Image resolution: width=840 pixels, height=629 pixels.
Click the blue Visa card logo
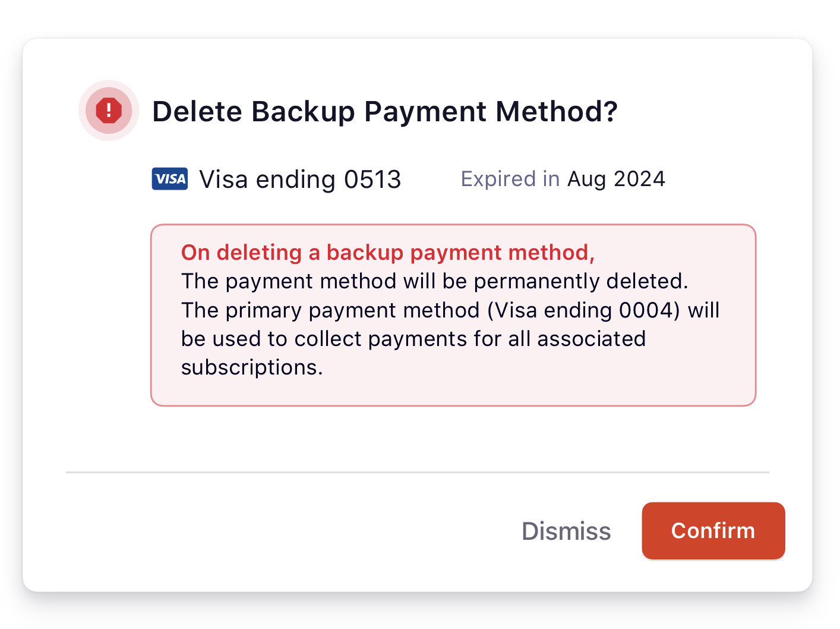click(170, 179)
